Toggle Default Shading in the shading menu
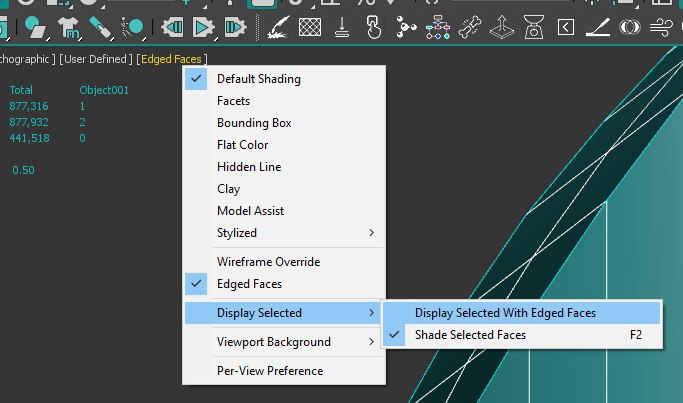 [284, 79]
